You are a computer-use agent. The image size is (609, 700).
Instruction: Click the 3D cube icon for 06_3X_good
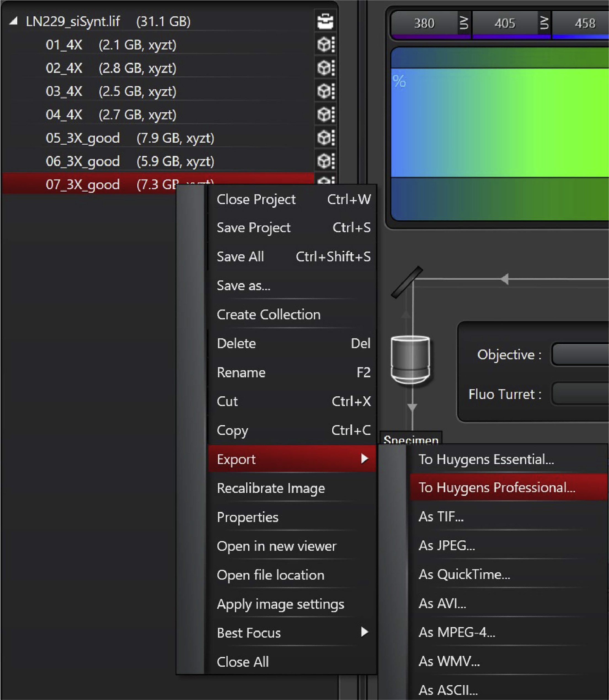click(325, 161)
